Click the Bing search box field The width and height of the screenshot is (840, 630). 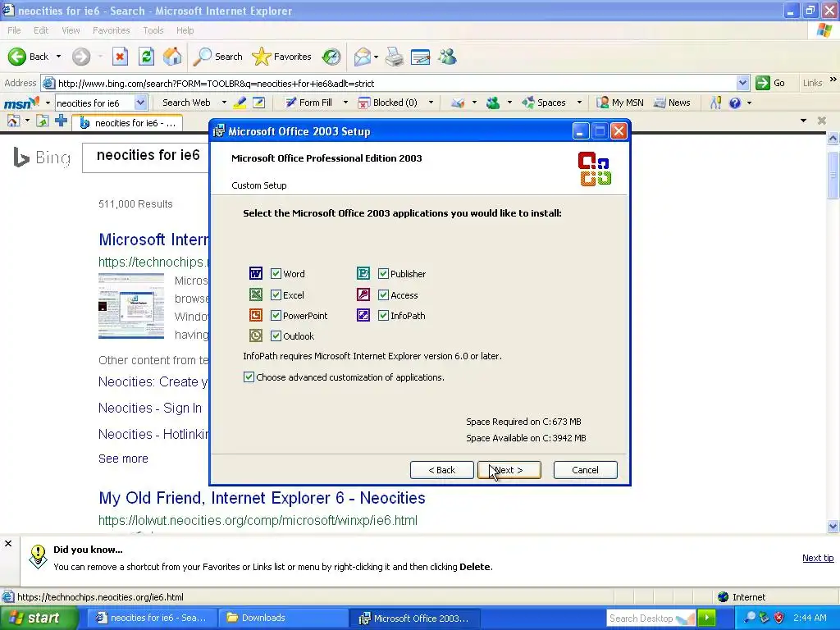(146, 157)
